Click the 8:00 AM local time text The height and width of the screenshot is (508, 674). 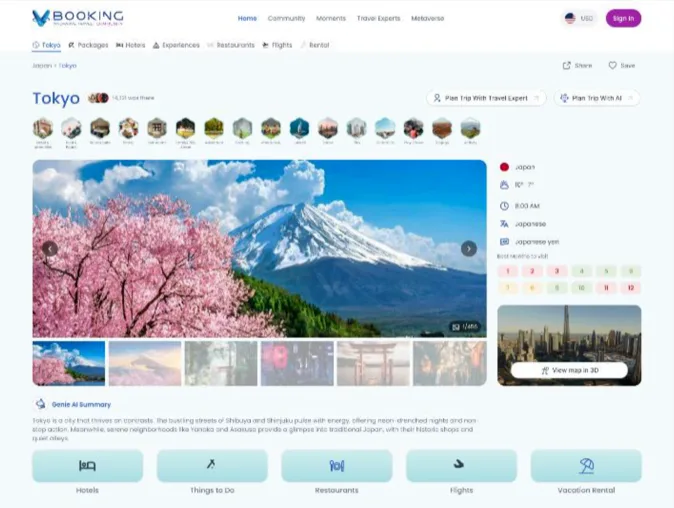[x=527, y=206]
